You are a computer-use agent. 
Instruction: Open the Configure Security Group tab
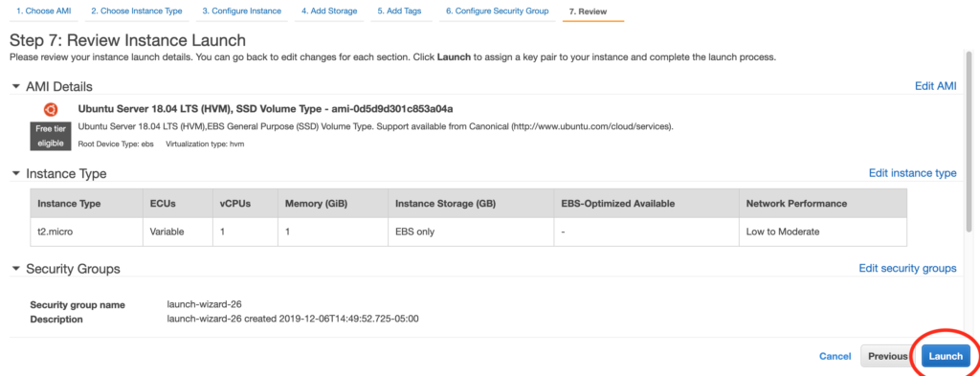point(497,11)
